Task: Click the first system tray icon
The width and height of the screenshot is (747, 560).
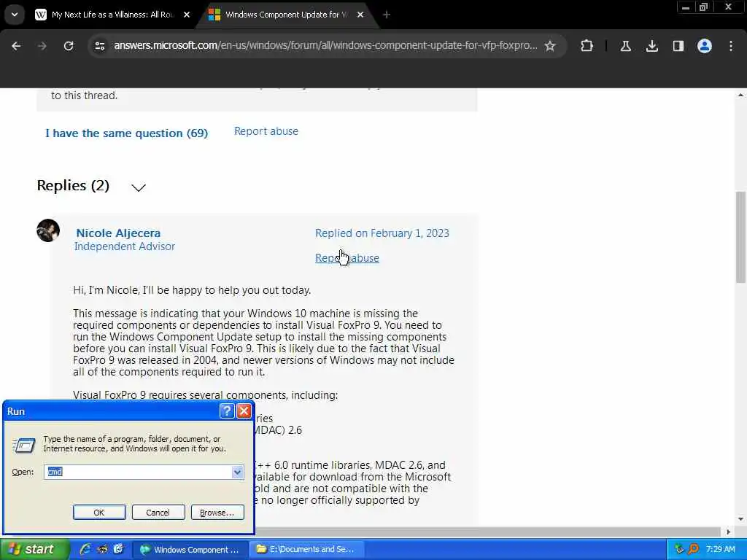Action: [x=679, y=549]
